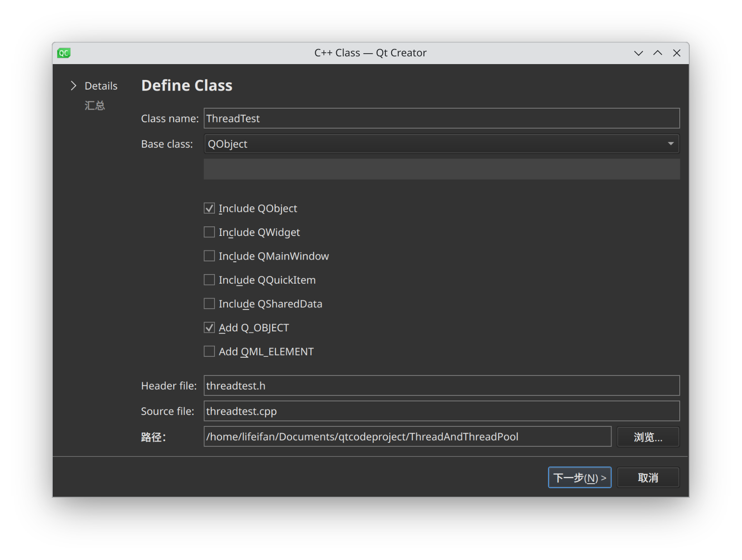Focus the Source file field threadtest.cpp
Viewport: 742px width, 560px height.
pos(442,411)
